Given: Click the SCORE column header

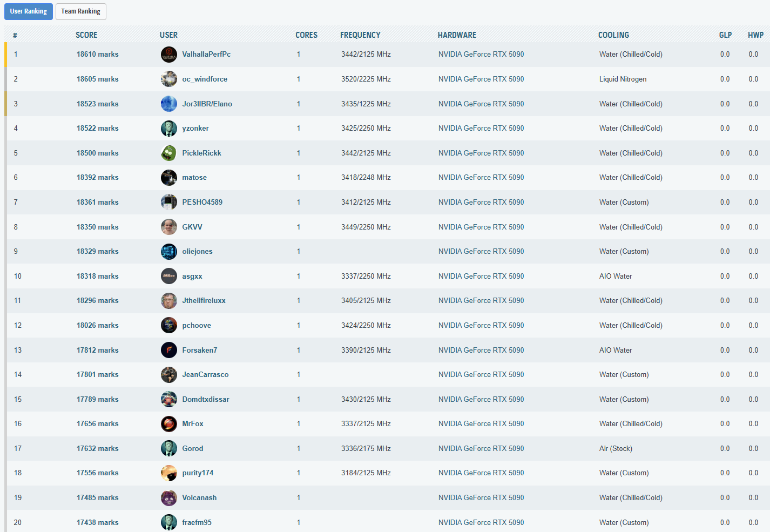Looking at the screenshot, I should coord(86,35).
